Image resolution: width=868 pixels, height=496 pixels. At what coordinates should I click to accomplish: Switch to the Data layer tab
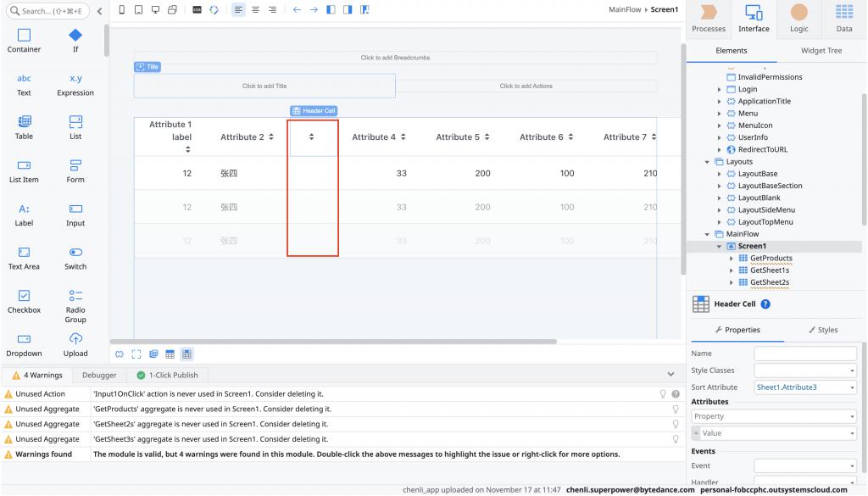click(x=844, y=19)
